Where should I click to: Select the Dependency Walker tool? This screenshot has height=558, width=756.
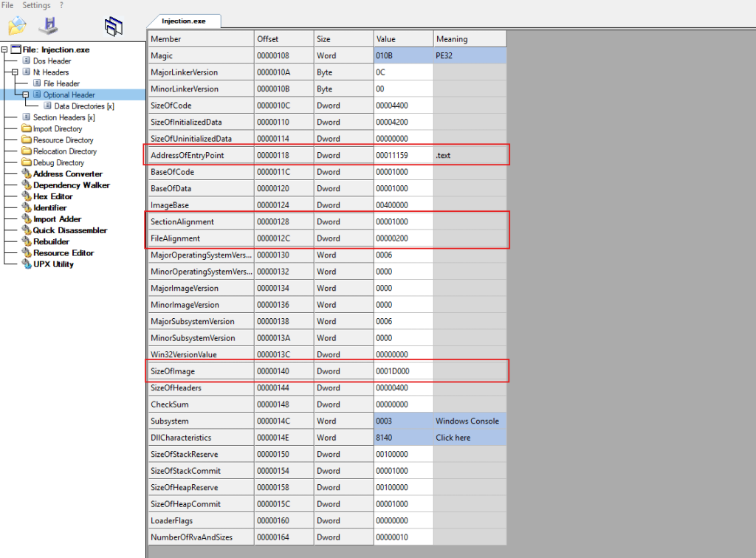[x=71, y=185]
